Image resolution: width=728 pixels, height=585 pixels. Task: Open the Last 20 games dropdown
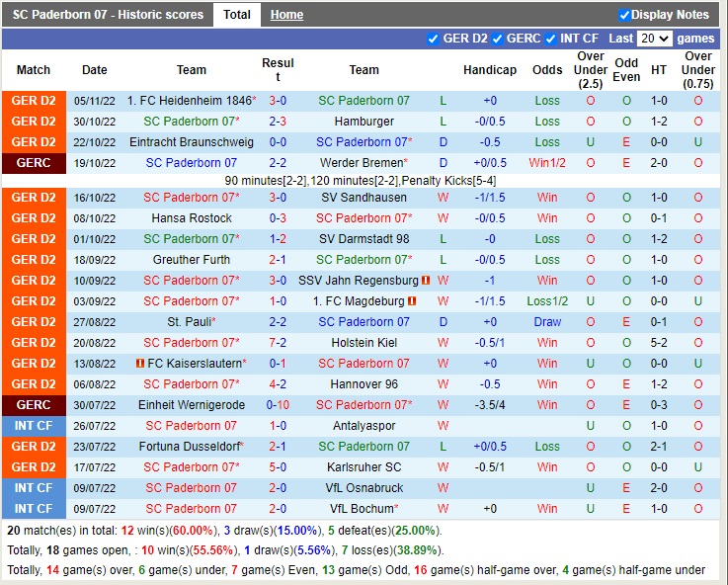pos(655,39)
